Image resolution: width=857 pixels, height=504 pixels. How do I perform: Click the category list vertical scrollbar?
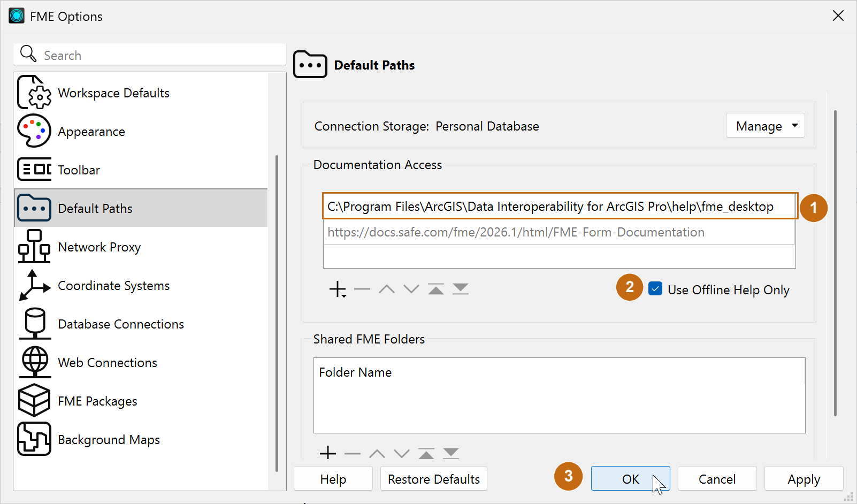pos(277,313)
